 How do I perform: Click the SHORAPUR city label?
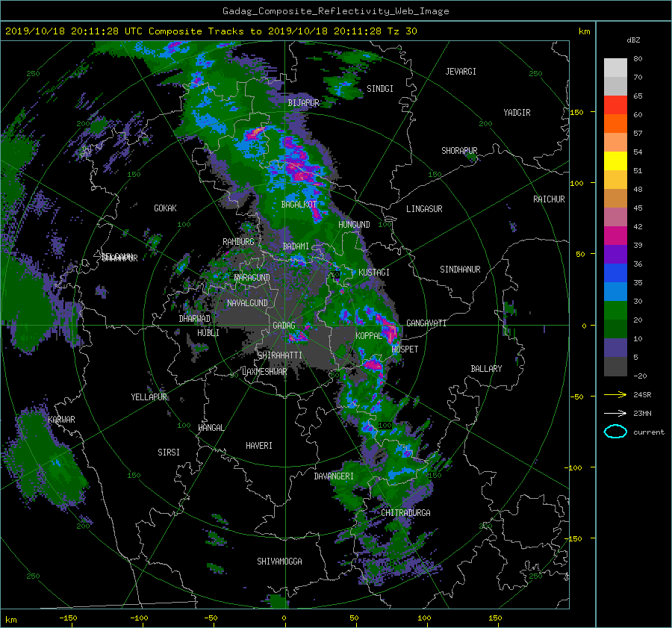point(459,150)
